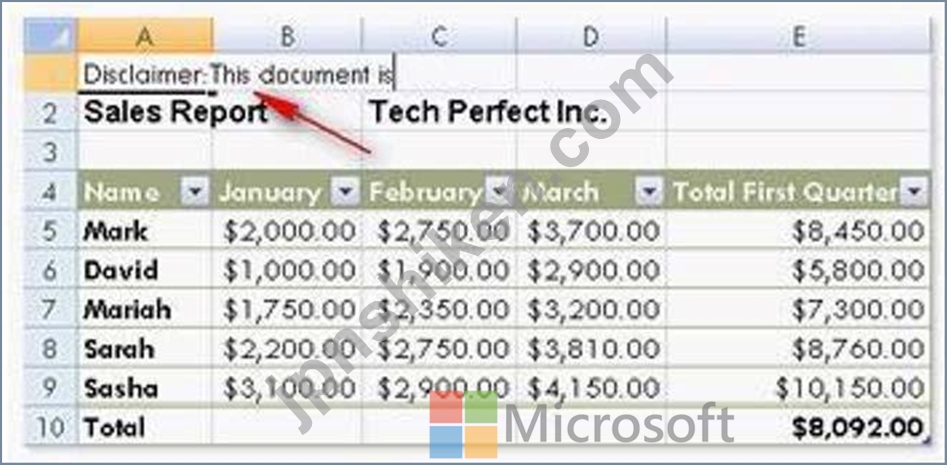Expand the March column filter arrow

tap(649, 192)
